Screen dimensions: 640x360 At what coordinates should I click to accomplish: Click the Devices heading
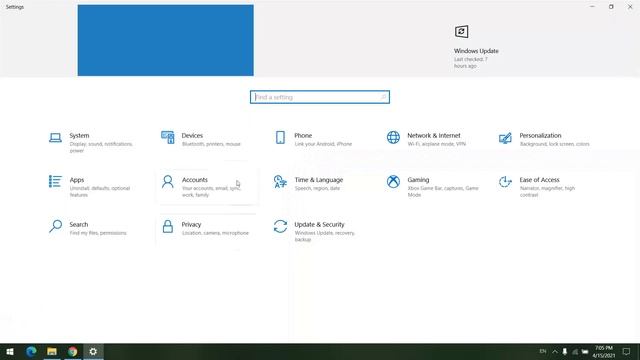coord(192,136)
